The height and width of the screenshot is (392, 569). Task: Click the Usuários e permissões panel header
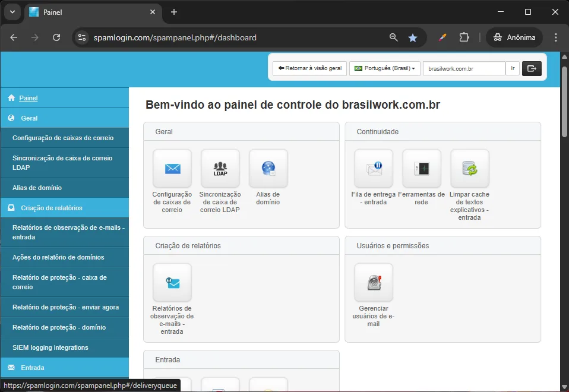point(442,245)
